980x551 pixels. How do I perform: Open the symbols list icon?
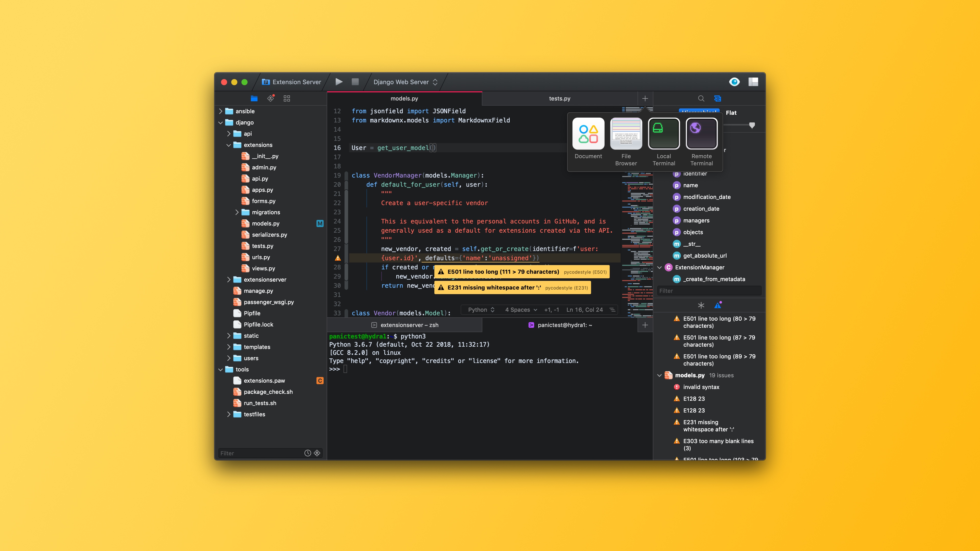(x=717, y=98)
